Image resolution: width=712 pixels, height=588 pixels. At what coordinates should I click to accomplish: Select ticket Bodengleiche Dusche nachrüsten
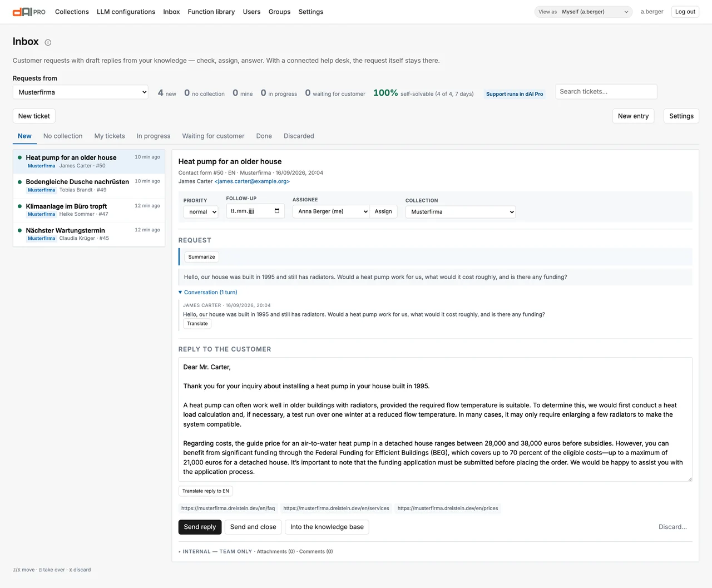point(89,186)
